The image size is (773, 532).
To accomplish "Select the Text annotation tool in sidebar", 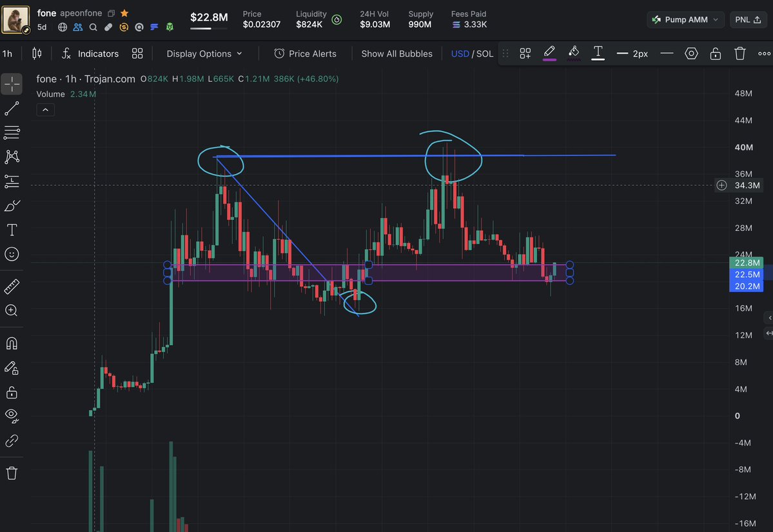I will 12,230.
